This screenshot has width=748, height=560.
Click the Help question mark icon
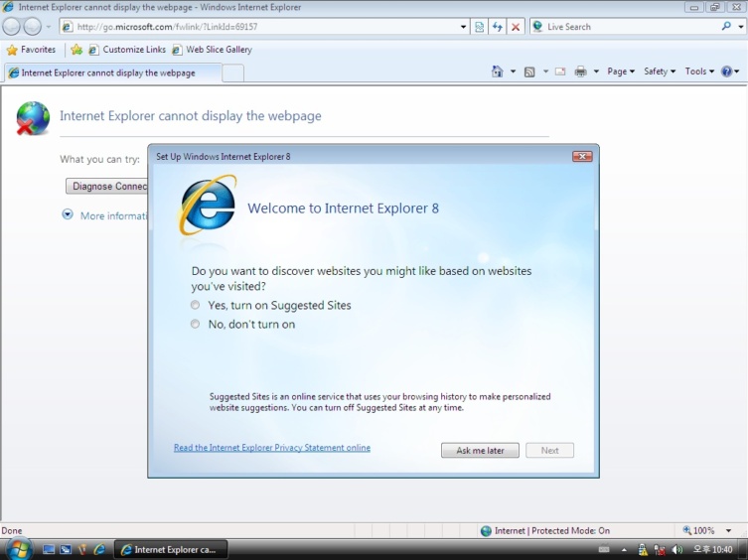tap(726, 71)
